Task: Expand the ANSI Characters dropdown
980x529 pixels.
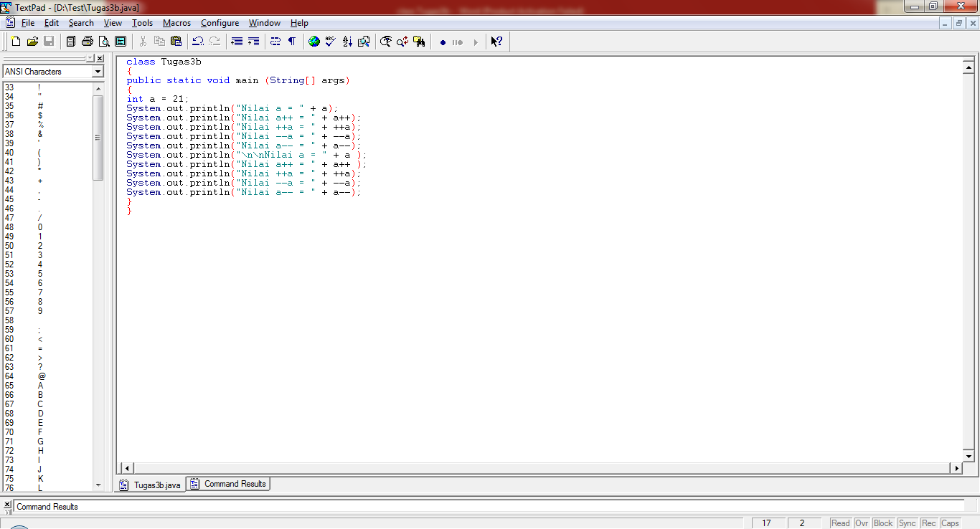Action: (98, 72)
